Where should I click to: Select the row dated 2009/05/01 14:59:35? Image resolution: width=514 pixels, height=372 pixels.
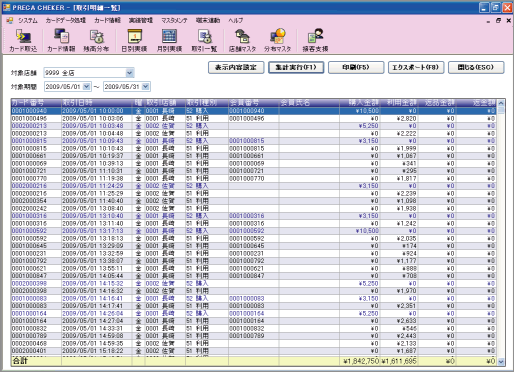[254, 343]
